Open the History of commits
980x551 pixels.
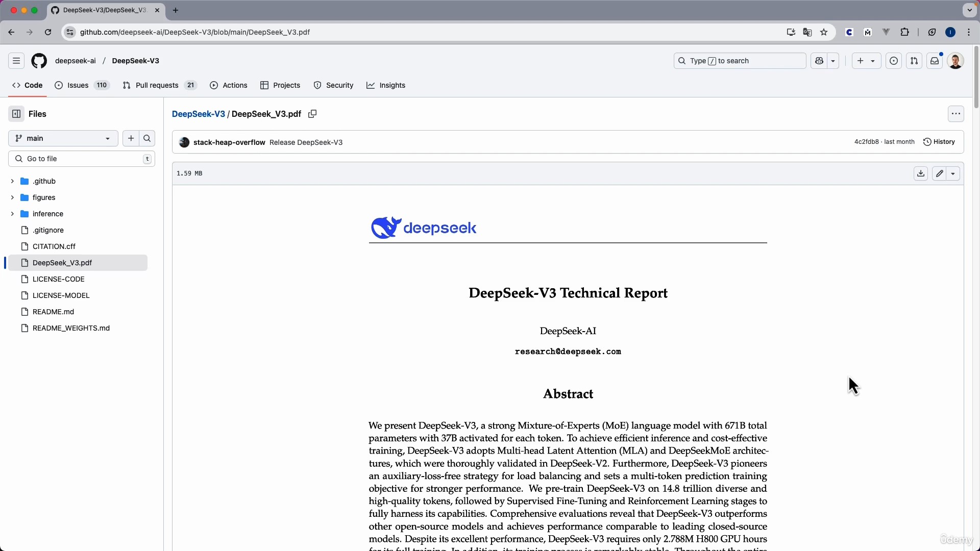point(939,142)
